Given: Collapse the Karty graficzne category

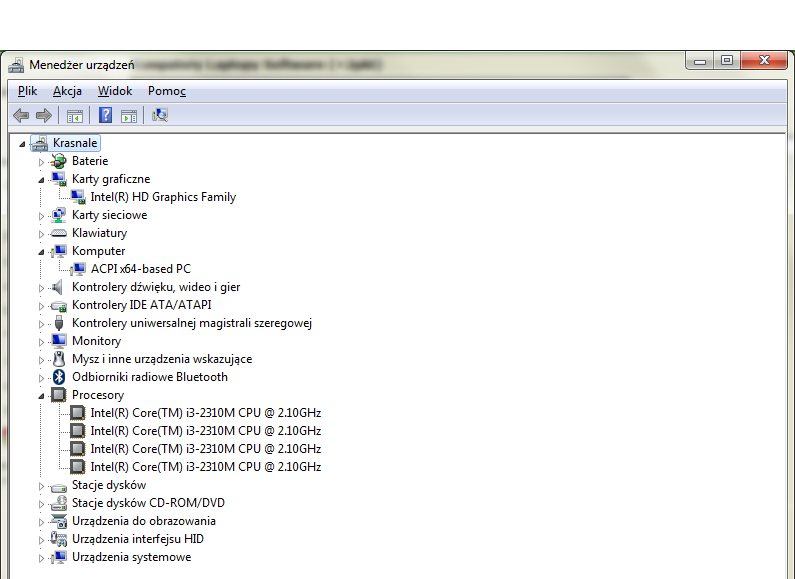Looking at the screenshot, I should coord(42,180).
